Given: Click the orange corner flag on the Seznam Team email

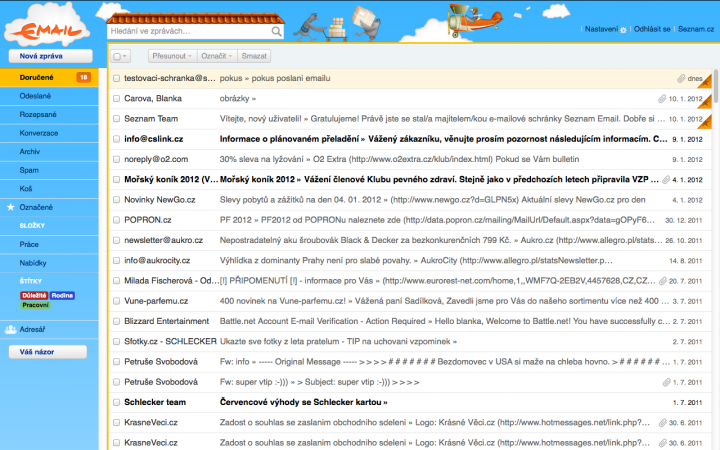Looking at the screenshot, I should pos(705,122).
